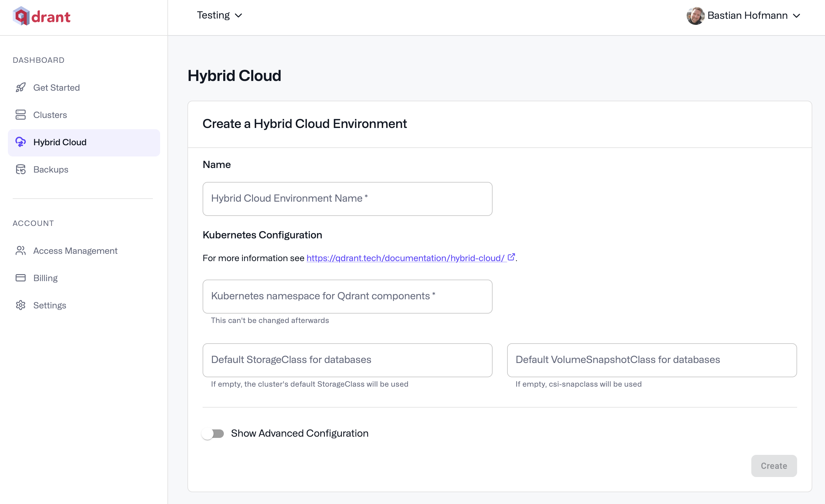Click the Qdrant logo

(42, 16)
